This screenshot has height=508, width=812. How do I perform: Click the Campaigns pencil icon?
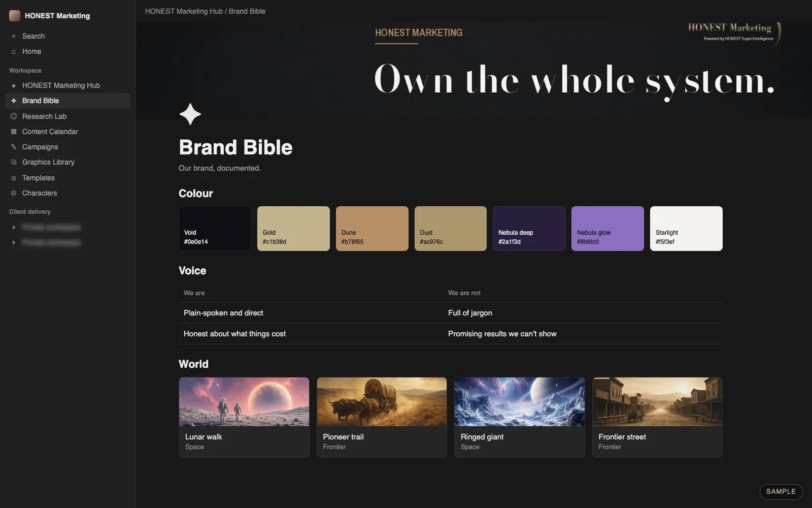pos(14,147)
